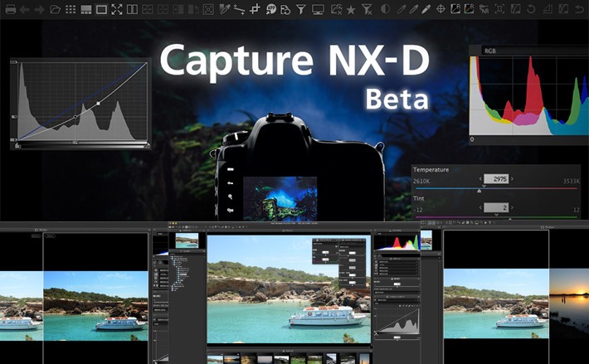Open folder using the toolbar folder icon

(x=55, y=9)
